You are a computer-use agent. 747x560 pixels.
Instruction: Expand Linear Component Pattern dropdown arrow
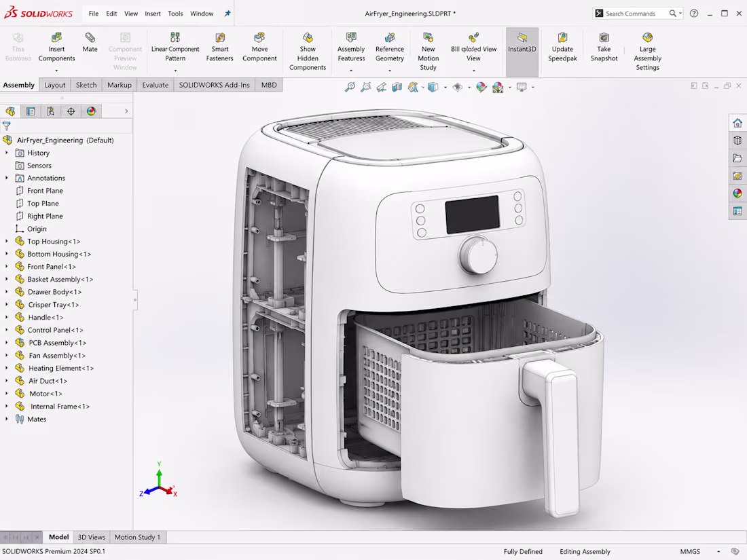[x=175, y=71]
